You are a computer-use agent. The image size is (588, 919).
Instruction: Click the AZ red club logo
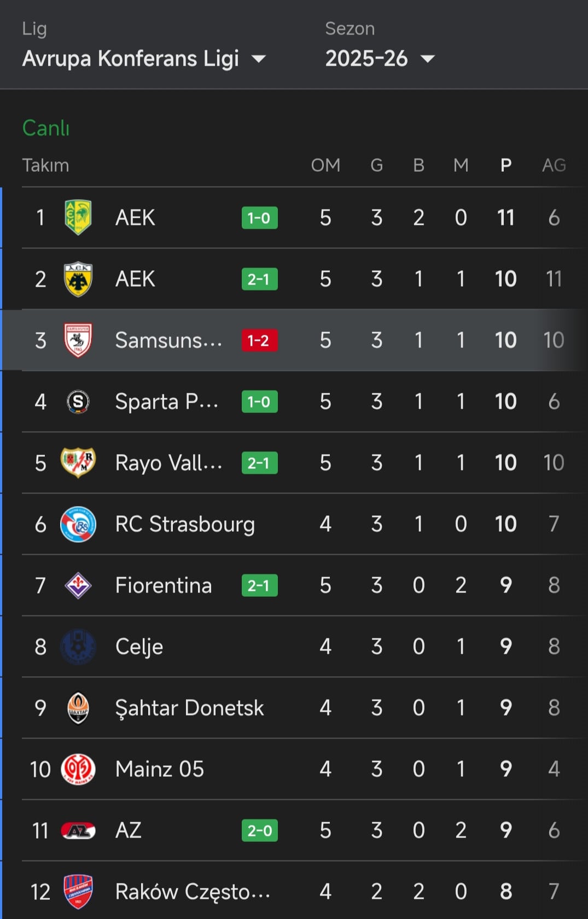78,830
